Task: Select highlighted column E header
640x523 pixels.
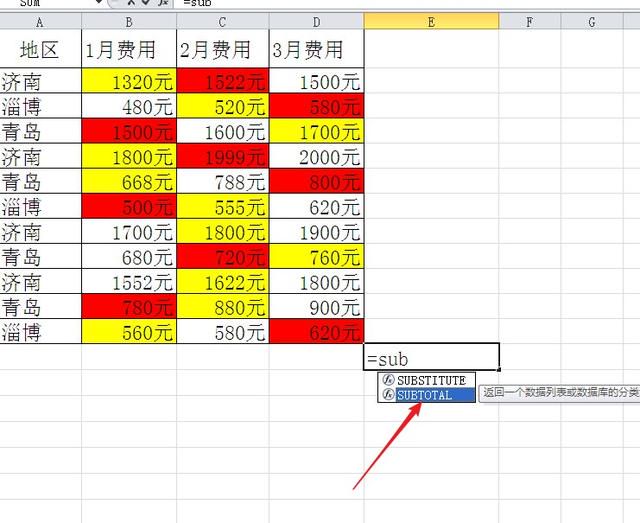Action: [x=431, y=22]
